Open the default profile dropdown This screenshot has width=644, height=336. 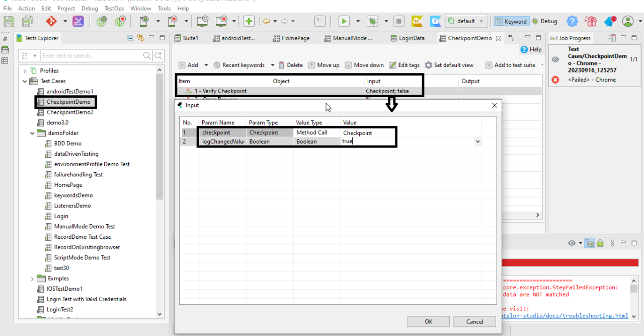(467, 21)
